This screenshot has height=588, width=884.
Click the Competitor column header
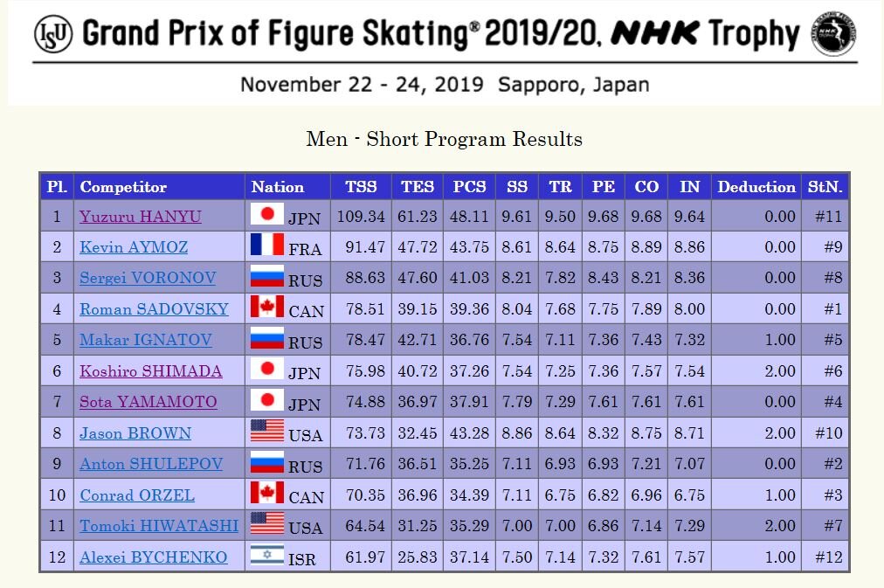[x=123, y=187]
